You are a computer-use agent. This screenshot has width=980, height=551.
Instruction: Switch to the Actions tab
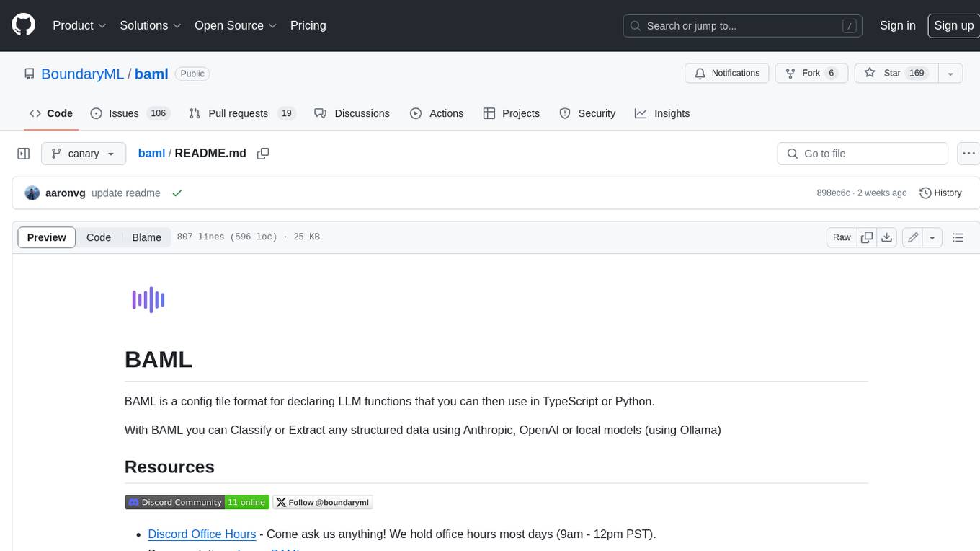pos(437,113)
